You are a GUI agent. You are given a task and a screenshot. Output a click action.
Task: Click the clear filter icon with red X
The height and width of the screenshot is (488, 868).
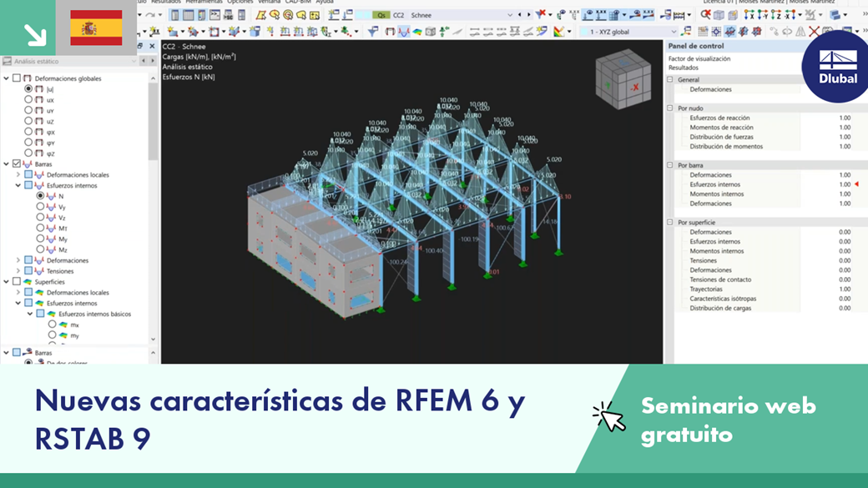coord(541,15)
